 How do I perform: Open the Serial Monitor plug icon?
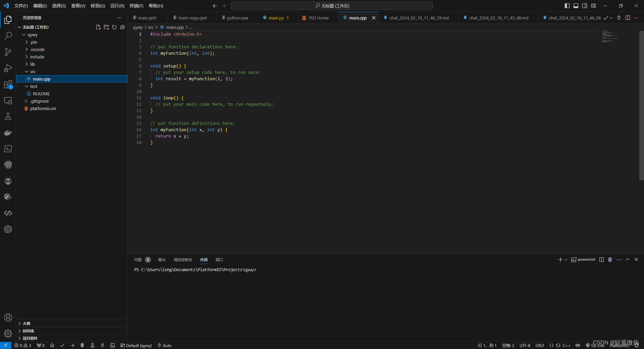(x=102, y=345)
